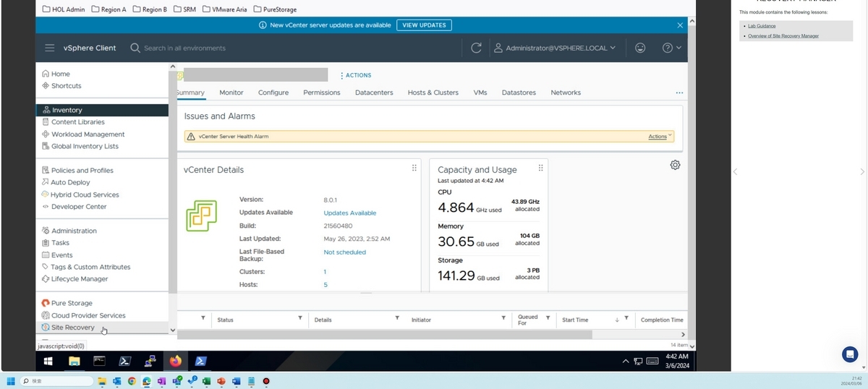The image size is (868, 389).
Task: Click the search box in all environments
Action: (184, 48)
